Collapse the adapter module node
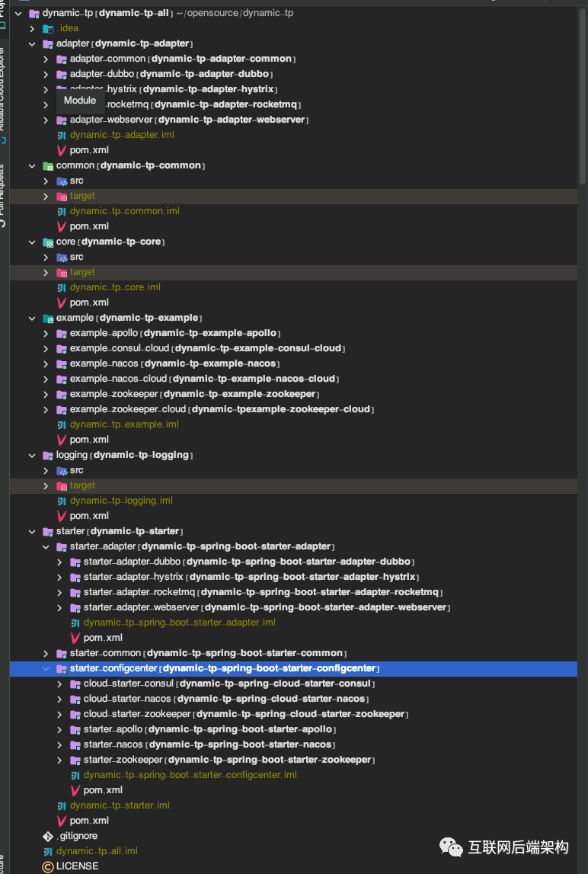 [32, 43]
